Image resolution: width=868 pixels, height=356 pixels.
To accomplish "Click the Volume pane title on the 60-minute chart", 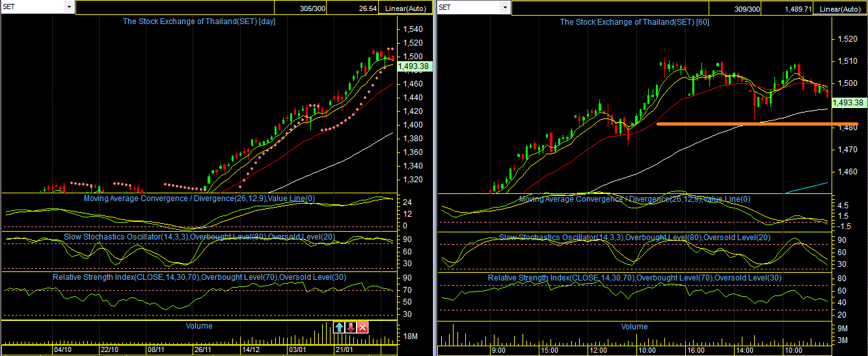I will click(x=634, y=327).
